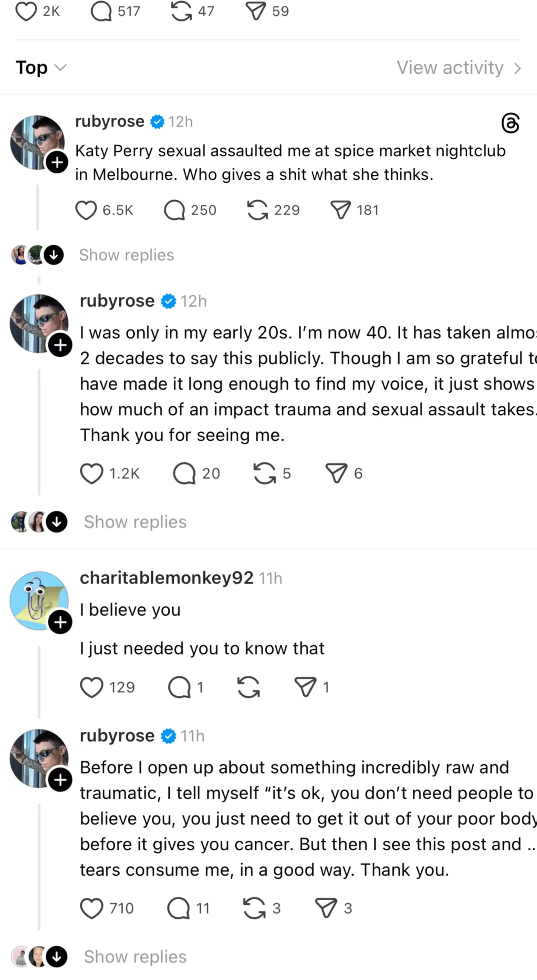Like the top post with 2K likes
Viewport: 537px width, 980px height.
[x=26, y=11]
